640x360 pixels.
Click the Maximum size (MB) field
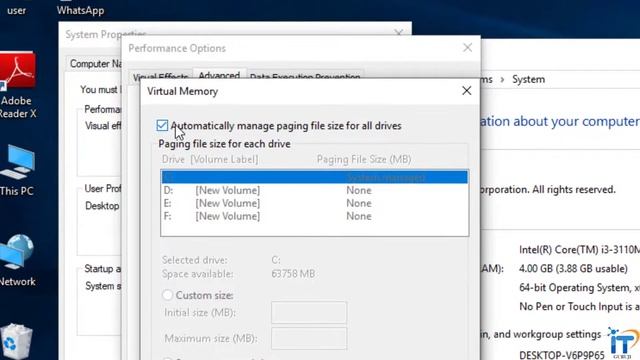309,338
